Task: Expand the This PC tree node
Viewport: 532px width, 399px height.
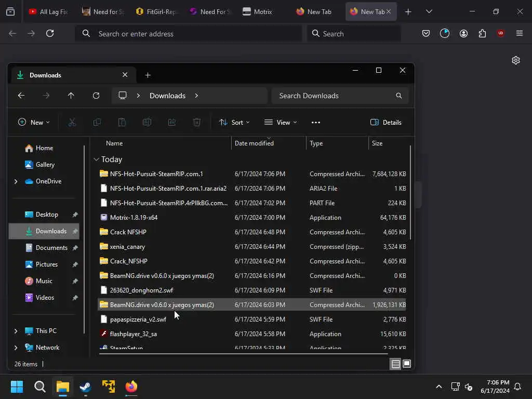Action: pos(16,331)
